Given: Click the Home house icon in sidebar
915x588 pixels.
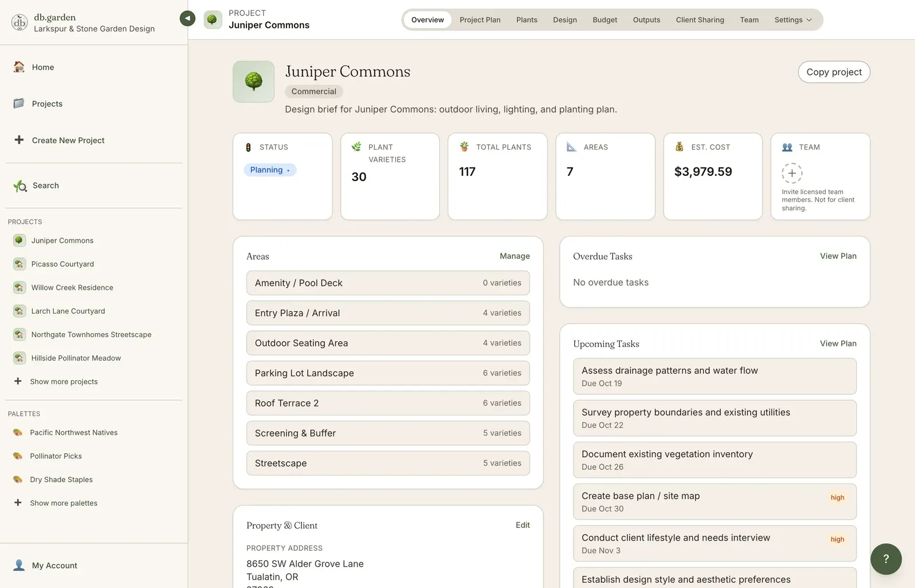Looking at the screenshot, I should tap(19, 67).
